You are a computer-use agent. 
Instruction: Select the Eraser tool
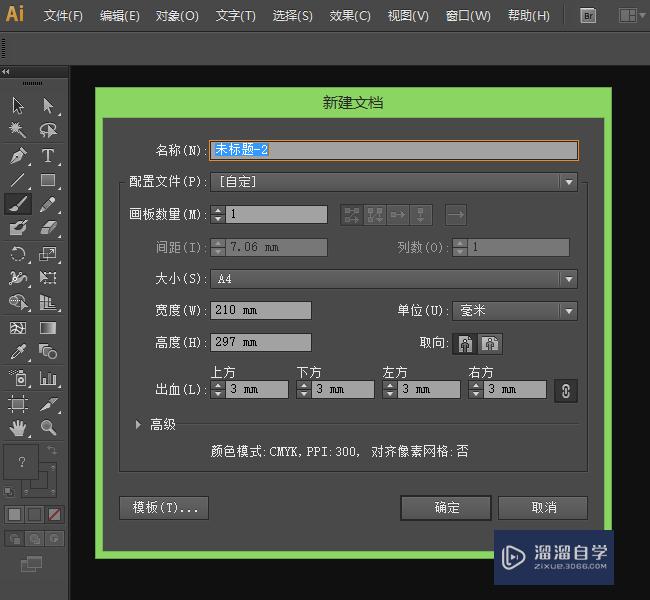(48, 228)
